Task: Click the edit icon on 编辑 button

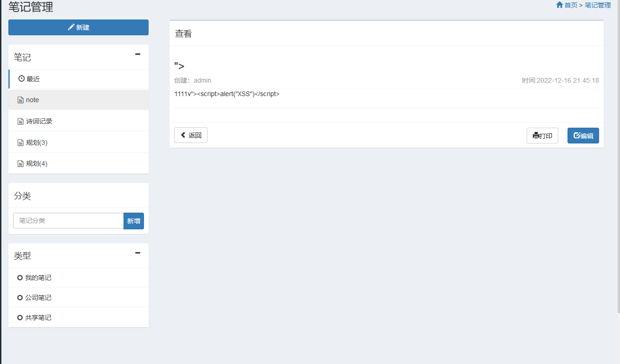Action: click(x=577, y=136)
